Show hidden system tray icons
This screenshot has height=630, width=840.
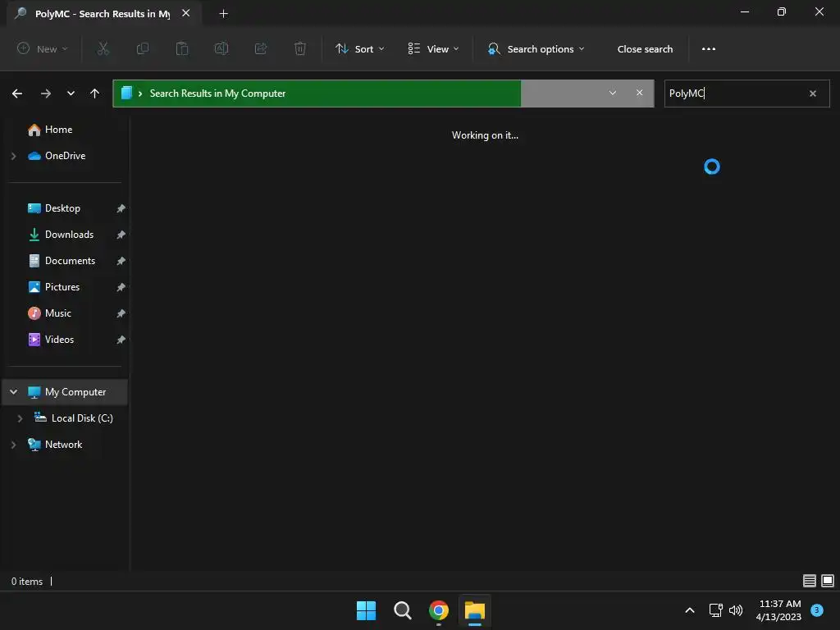[x=689, y=610]
